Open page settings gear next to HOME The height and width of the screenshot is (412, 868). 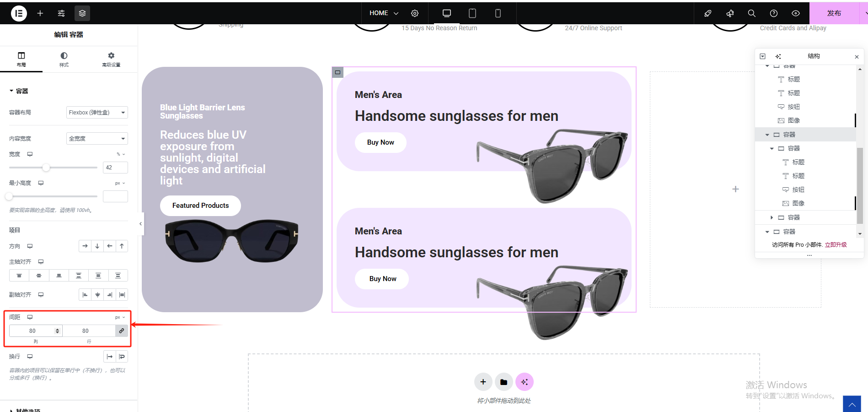point(415,13)
